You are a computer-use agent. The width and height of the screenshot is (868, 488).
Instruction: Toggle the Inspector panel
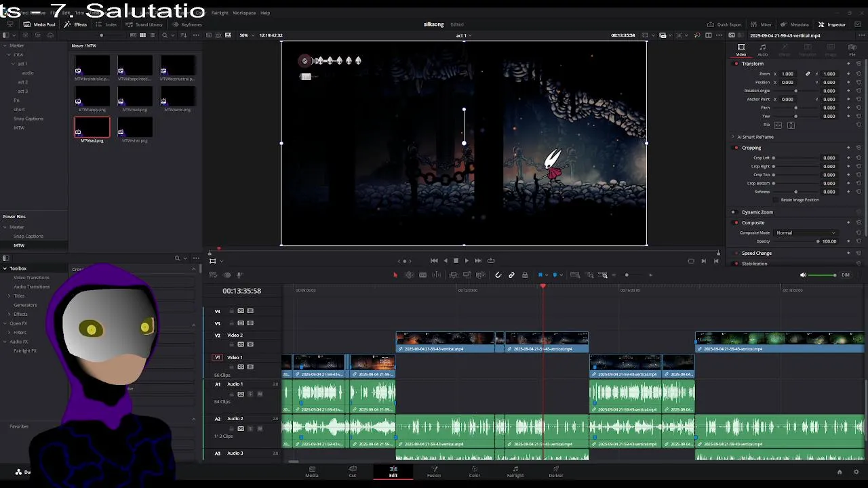tap(832, 24)
